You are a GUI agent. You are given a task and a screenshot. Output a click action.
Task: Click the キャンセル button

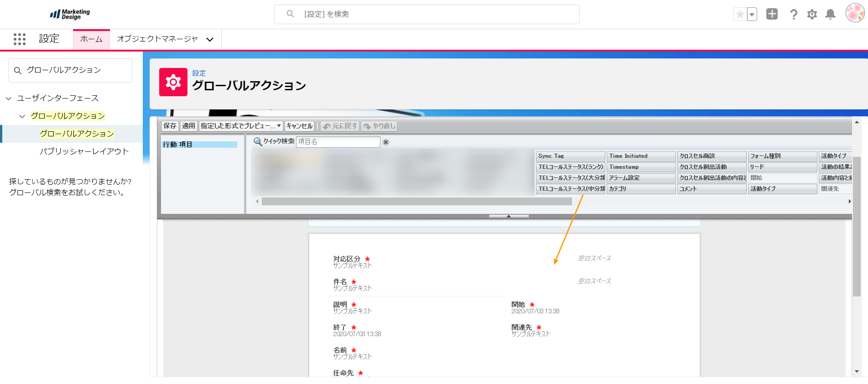(x=299, y=126)
